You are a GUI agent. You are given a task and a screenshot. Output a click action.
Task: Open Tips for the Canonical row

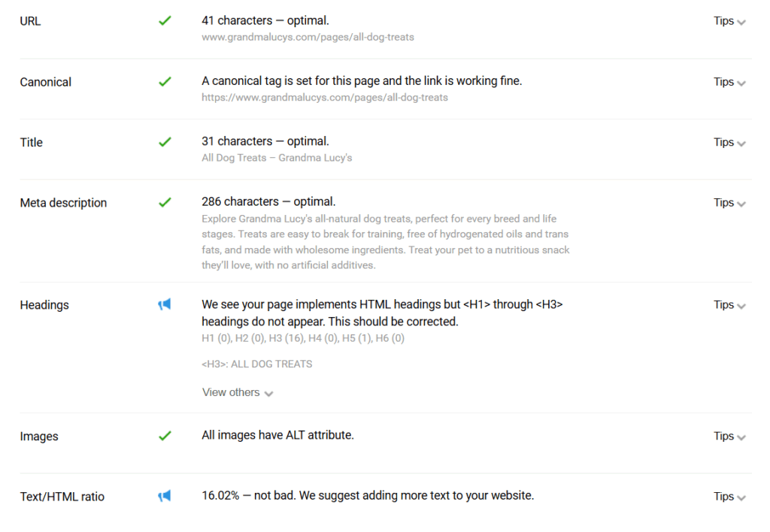click(729, 82)
